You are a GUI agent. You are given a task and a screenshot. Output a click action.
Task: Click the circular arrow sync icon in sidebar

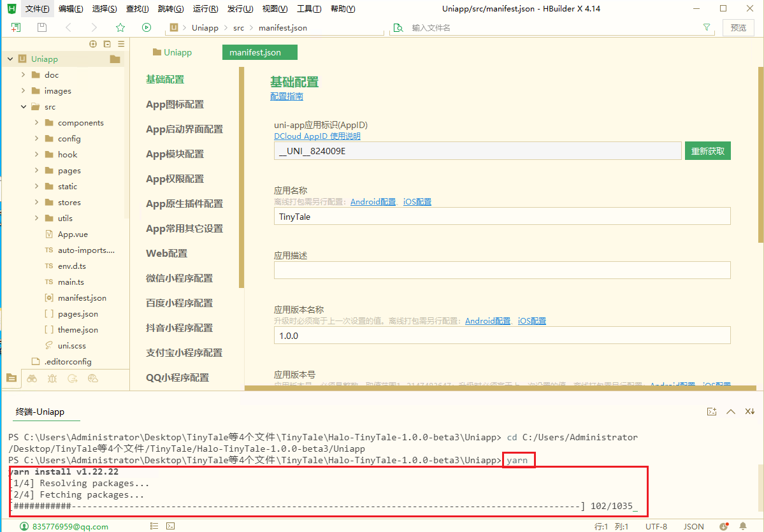pos(73,378)
